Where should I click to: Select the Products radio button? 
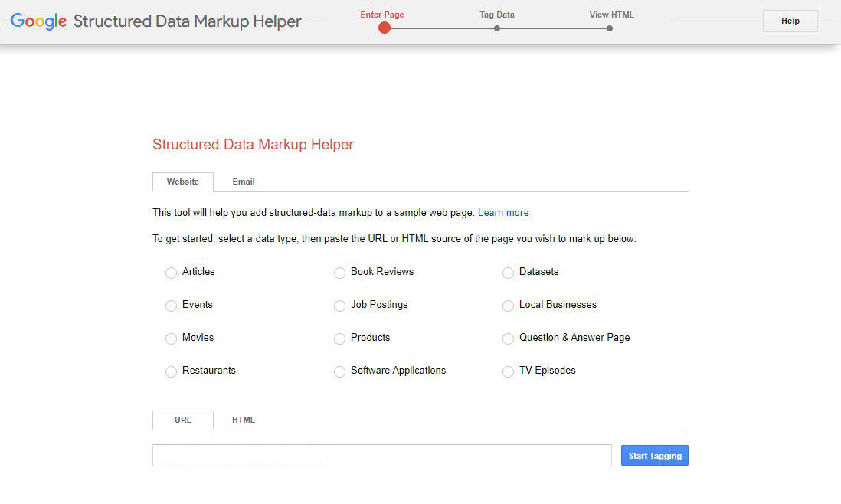[339, 339]
